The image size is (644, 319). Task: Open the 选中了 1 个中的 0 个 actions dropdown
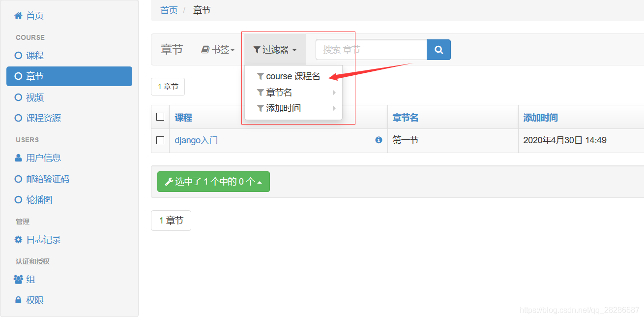point(213,182)
